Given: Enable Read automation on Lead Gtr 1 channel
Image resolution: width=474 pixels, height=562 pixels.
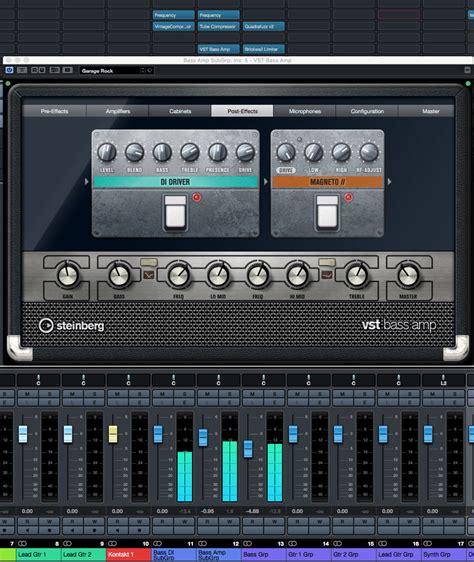Looking at the screenshot, I should 27,521.
